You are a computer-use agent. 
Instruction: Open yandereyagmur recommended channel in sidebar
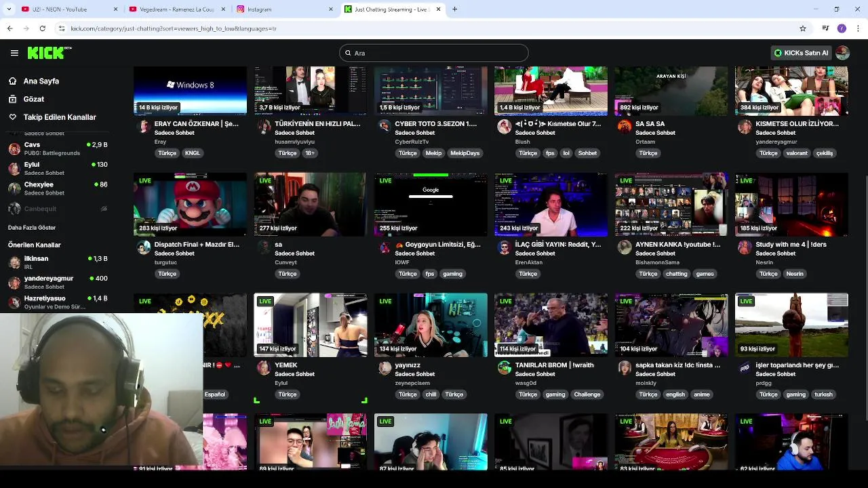58,281
